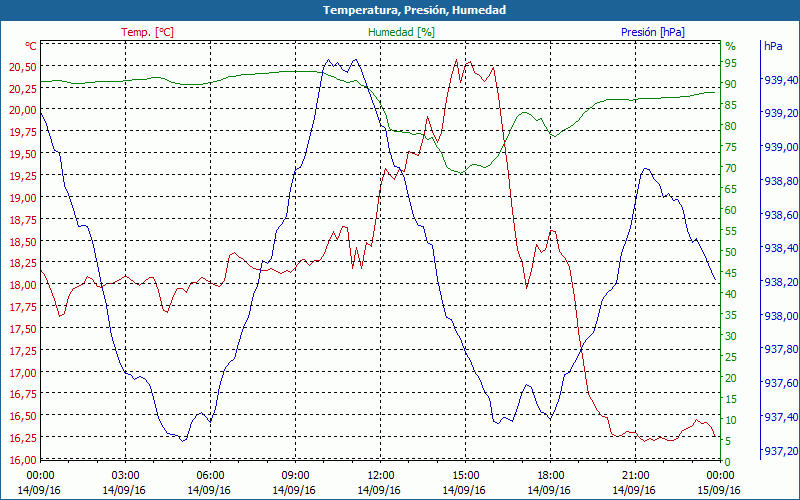
Task: Click the 20,00 temperature axis value
Action: pos(23,111)
